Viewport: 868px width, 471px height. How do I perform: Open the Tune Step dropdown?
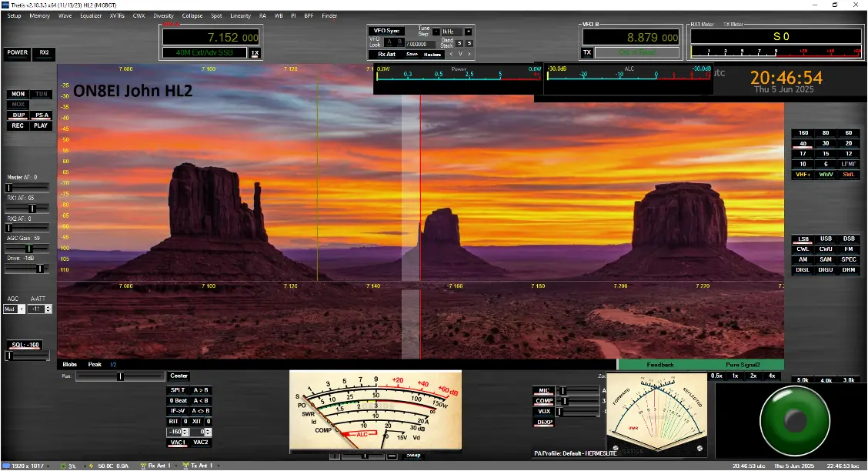(x=452, y=32)
